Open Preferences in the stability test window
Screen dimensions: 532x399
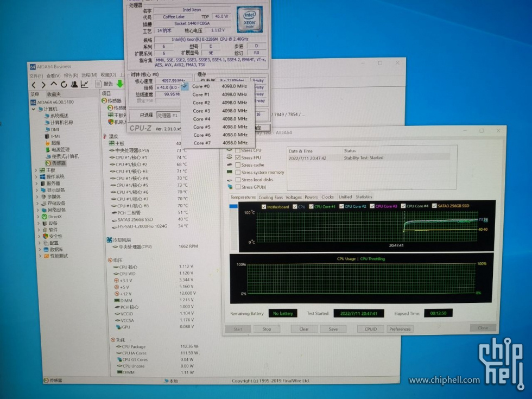click(x=400, y=329)
